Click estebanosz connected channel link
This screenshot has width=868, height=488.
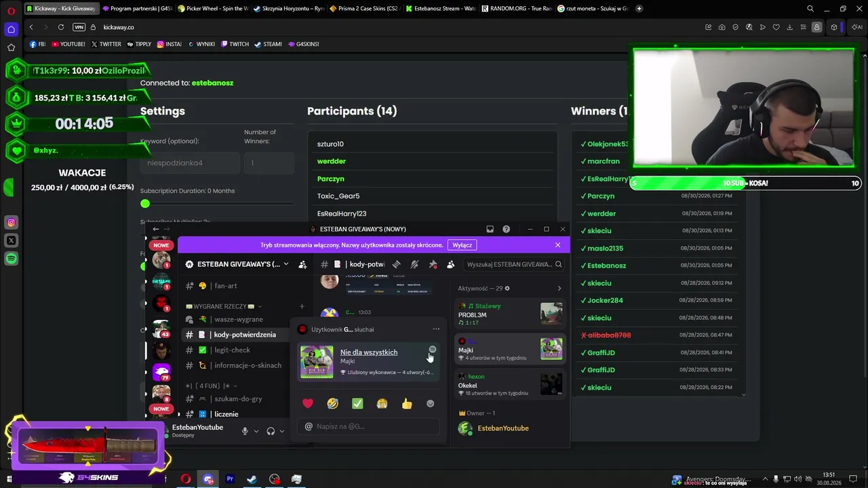[x=212, y=83]
